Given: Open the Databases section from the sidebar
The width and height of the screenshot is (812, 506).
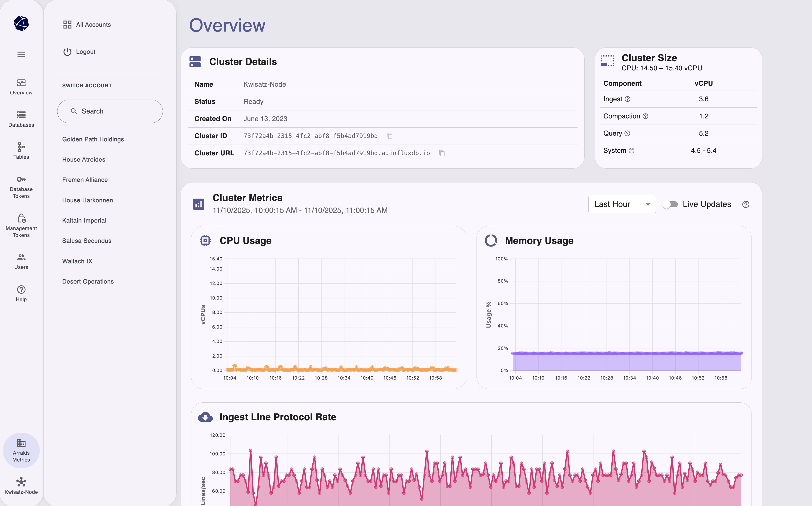Looking at the screenshot, I should (x=21, y=119).
